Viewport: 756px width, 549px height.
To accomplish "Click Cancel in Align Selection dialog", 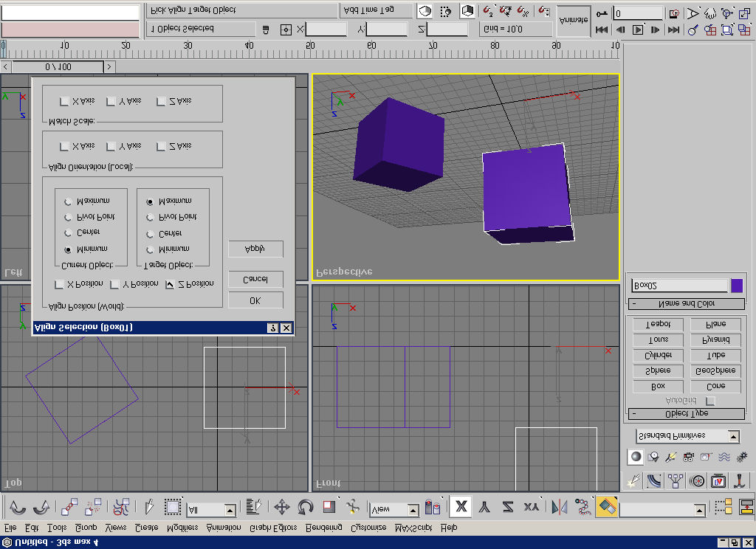I will 255,279.
